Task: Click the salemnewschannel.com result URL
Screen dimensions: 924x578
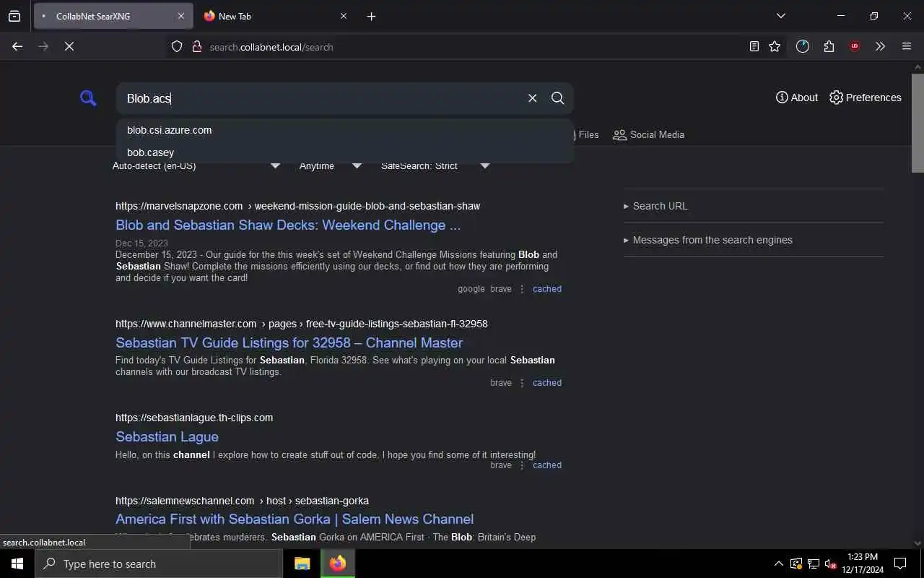Action: tap(242, 501)
